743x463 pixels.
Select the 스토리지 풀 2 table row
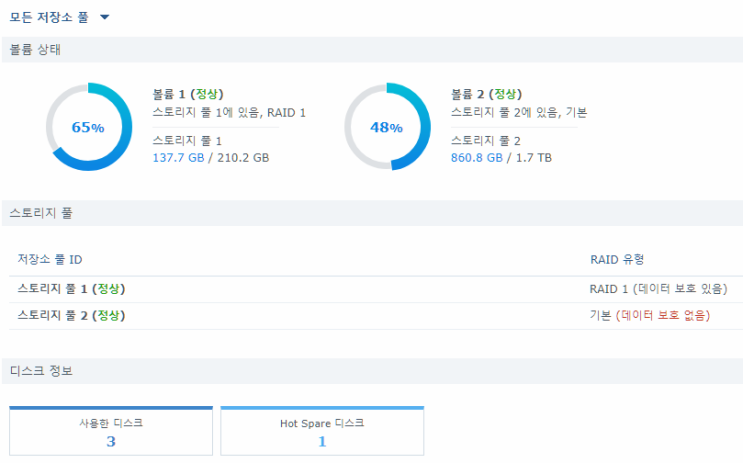[376, 316]
